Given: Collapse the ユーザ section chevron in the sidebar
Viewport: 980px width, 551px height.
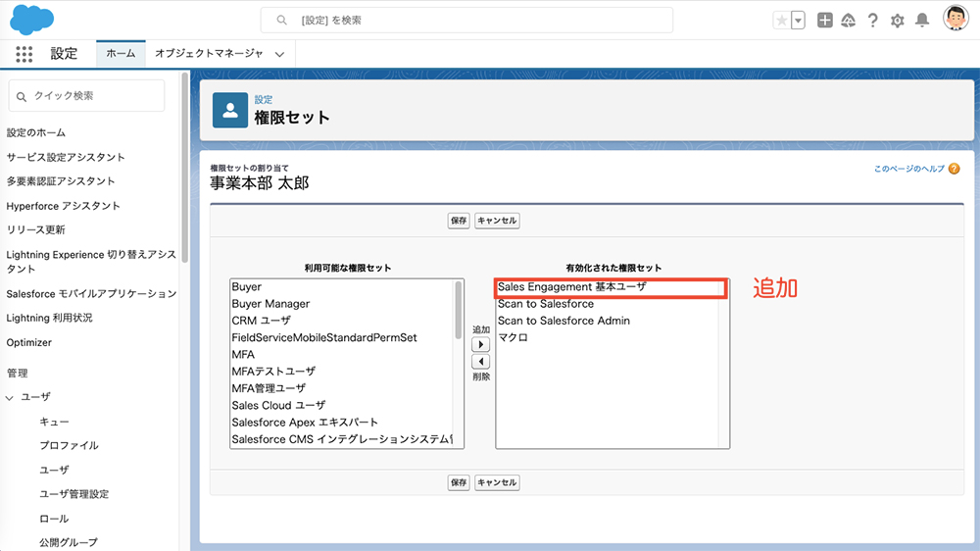Looking at the screenshot, I should [x=10, y=398].
